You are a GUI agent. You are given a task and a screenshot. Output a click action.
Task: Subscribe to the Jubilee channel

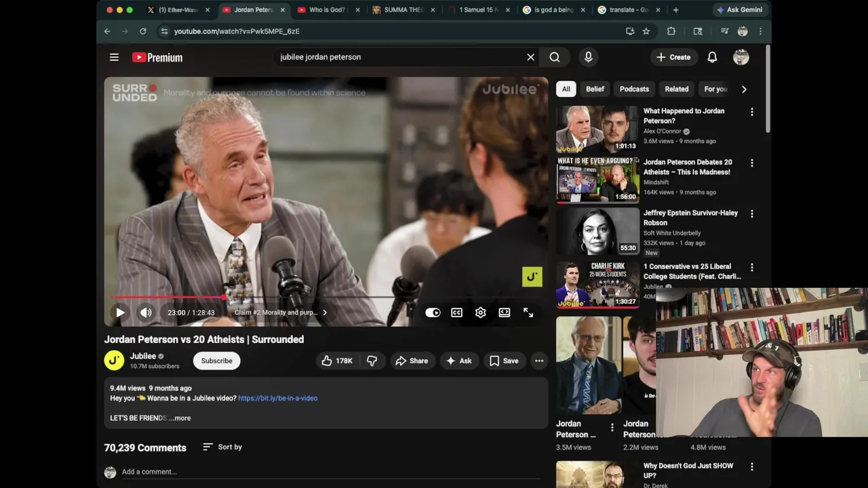tap(216, 361)
